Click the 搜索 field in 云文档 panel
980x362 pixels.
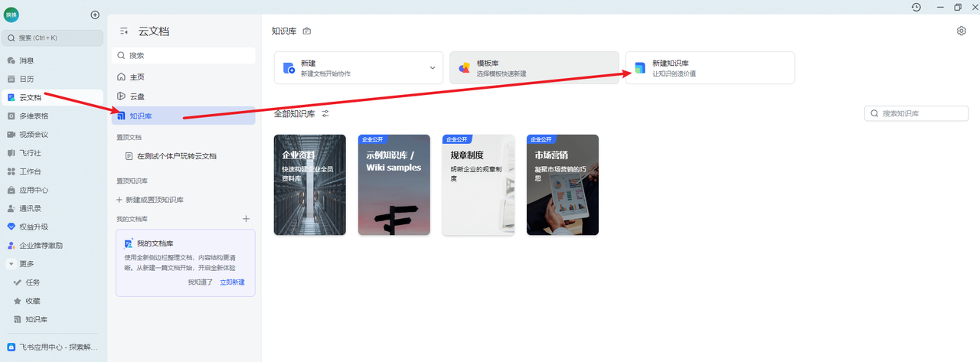coord(184,56)
